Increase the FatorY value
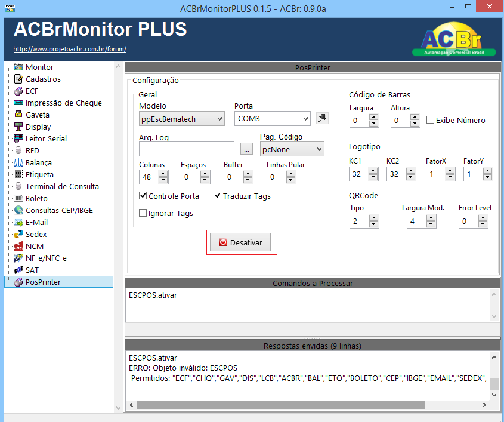The image size is (504, 422). coord(488,171)
